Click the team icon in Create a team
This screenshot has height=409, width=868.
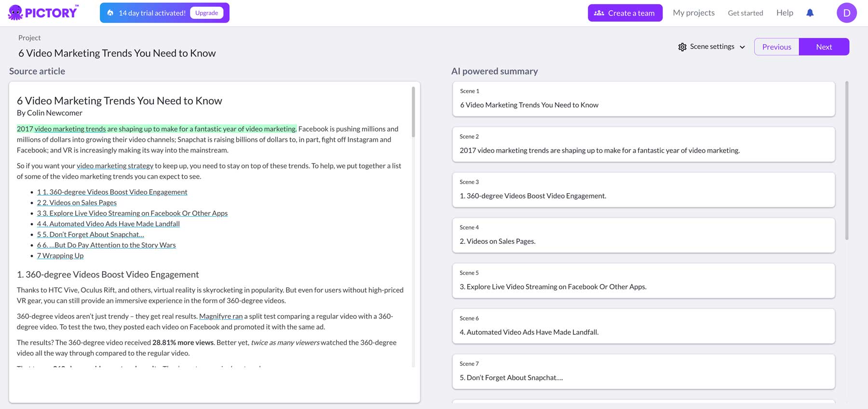click(x=599, y=13)
